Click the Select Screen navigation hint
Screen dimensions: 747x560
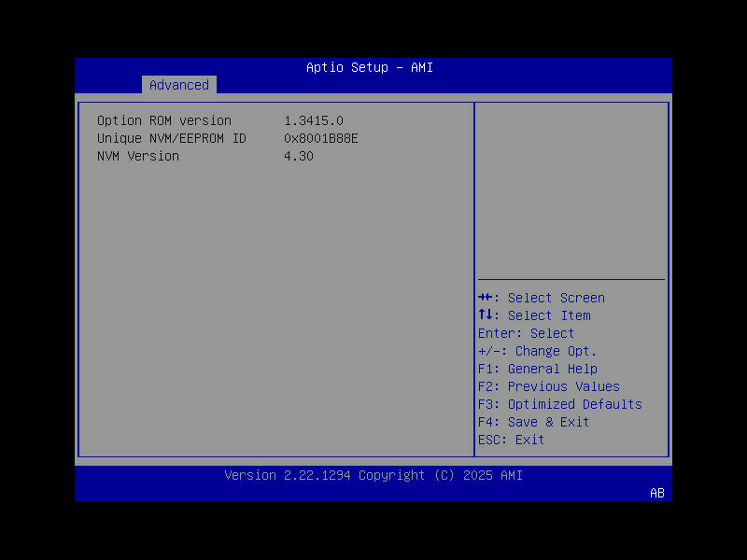point(543,297)
